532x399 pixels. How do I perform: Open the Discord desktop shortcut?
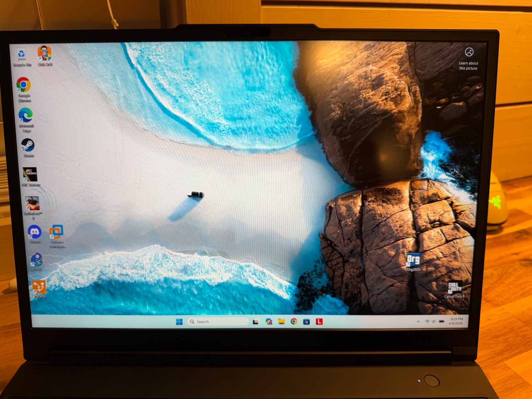point(35,234)
